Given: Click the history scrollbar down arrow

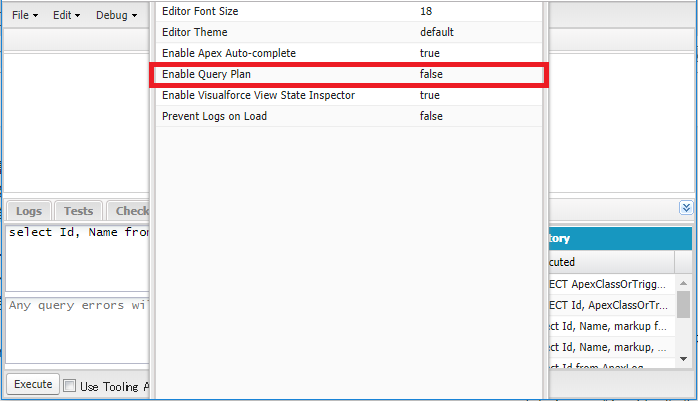Looking at the screenshot, I should click(683, 359).
